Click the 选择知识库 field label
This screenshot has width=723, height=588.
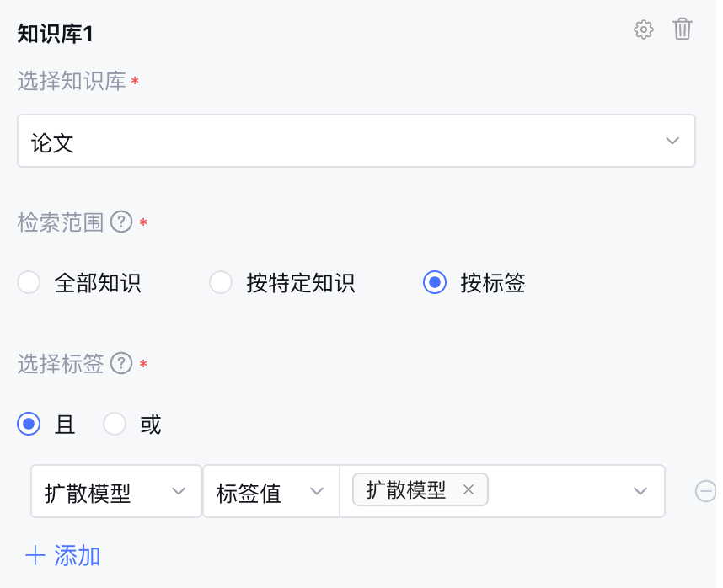[72, 82]
